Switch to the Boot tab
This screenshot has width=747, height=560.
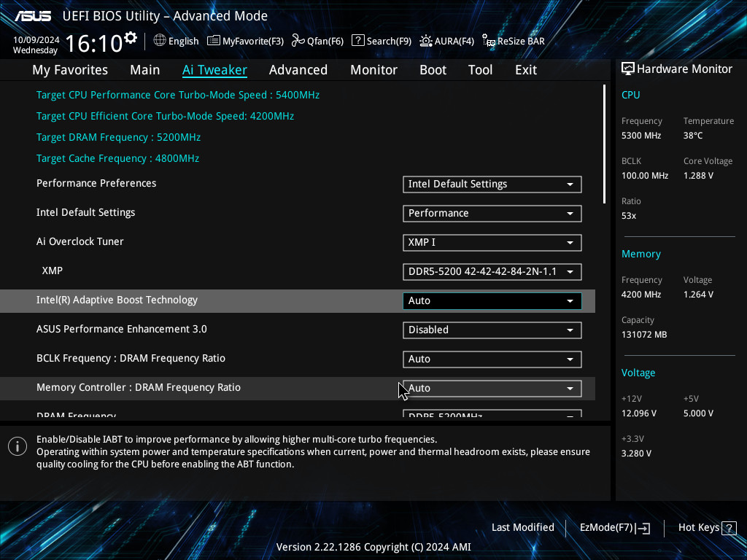click(x=433, y=70)
